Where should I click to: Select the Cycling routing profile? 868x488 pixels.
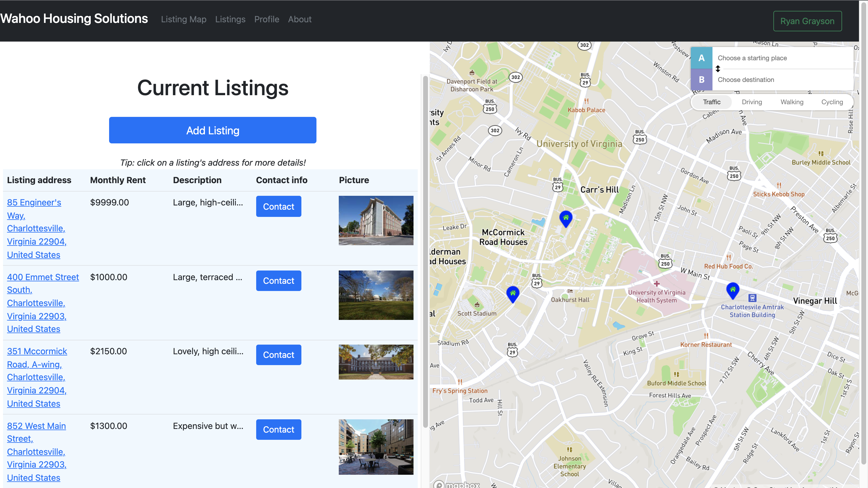click(x=832, y=102)
